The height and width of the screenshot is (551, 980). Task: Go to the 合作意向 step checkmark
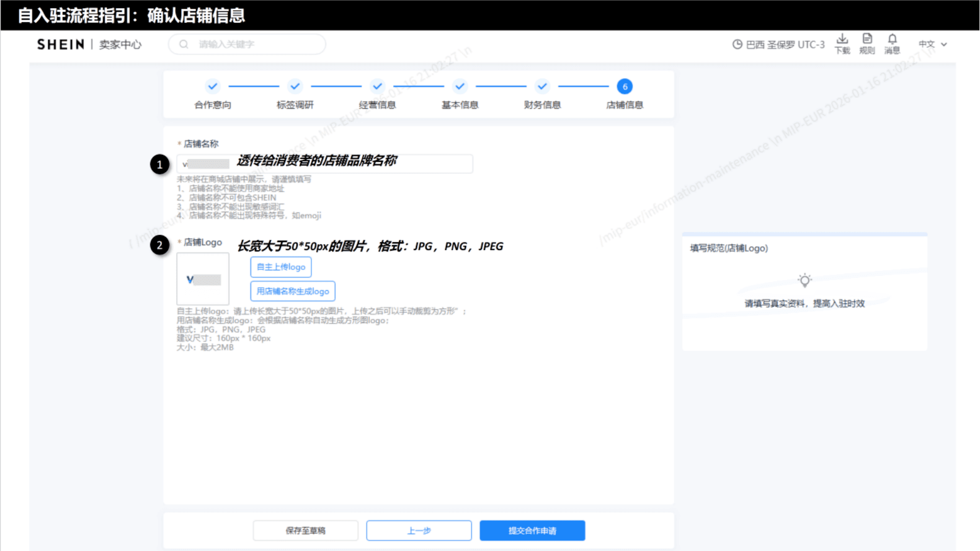pyautogui.click(x=213, y=86)
